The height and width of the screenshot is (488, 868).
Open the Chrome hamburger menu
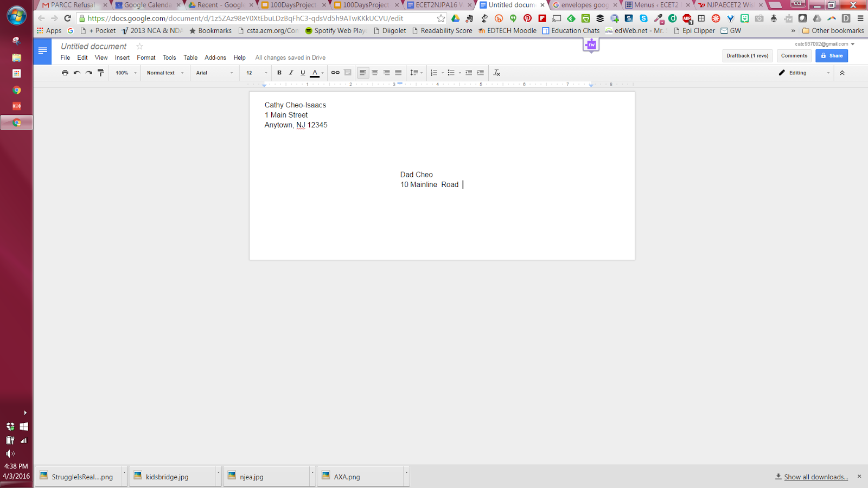(860, 18)
